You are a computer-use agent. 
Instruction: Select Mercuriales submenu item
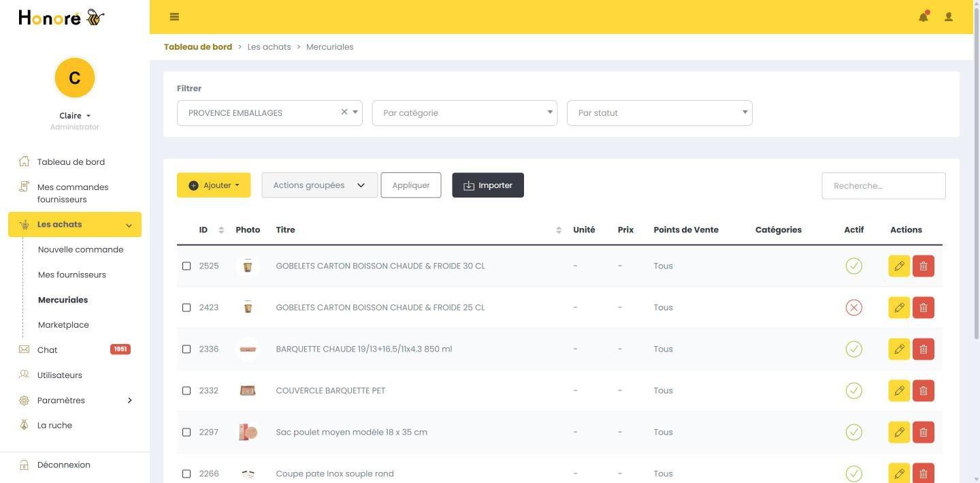[63, 300]
